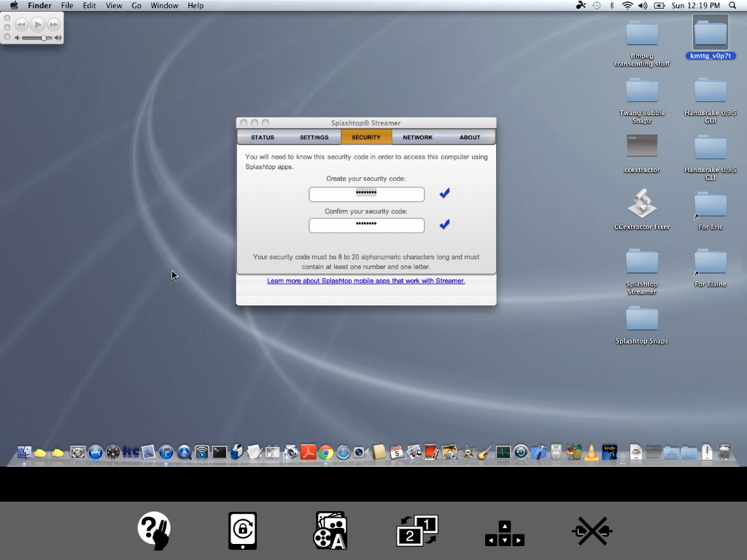Open Safari from the dock
Screen dimensions: 747x560
344,452
